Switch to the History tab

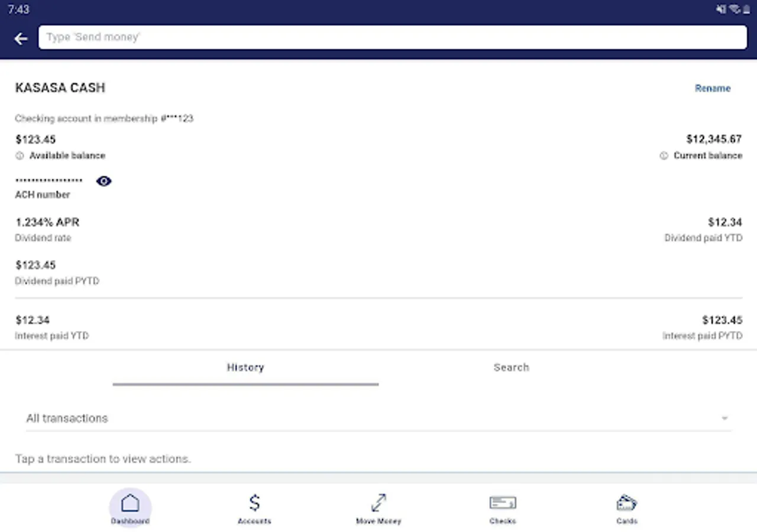[x=245, y=368]
